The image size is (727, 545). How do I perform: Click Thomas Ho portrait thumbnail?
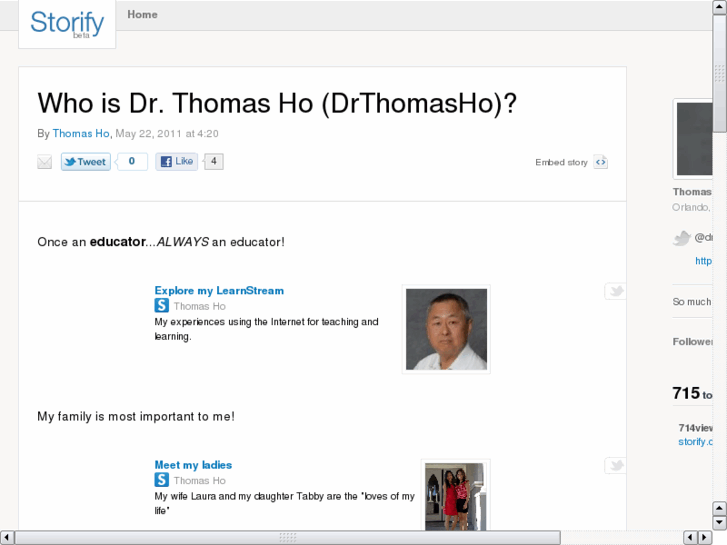pyautogui.click(x=446, y=329)
